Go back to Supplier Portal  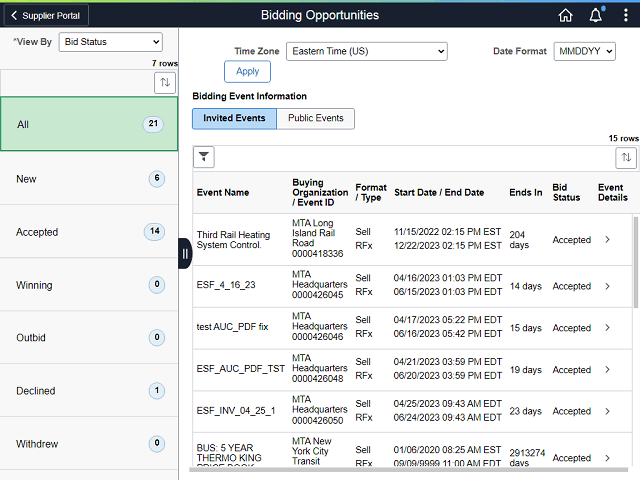(46, 16)
